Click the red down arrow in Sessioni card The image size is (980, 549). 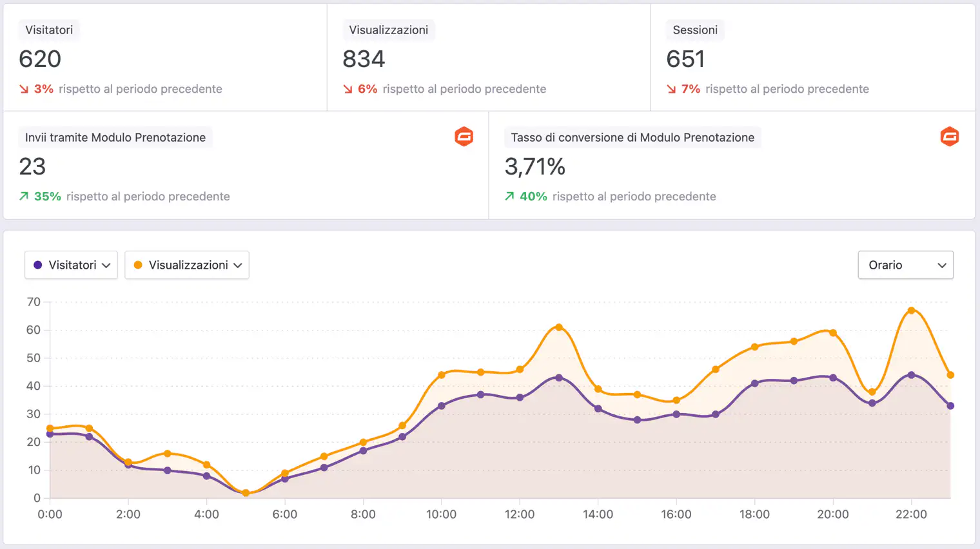coord(671,89)
